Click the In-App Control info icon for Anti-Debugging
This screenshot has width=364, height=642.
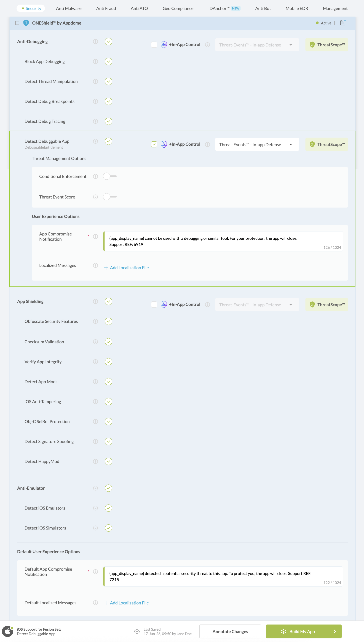[207, 45]
